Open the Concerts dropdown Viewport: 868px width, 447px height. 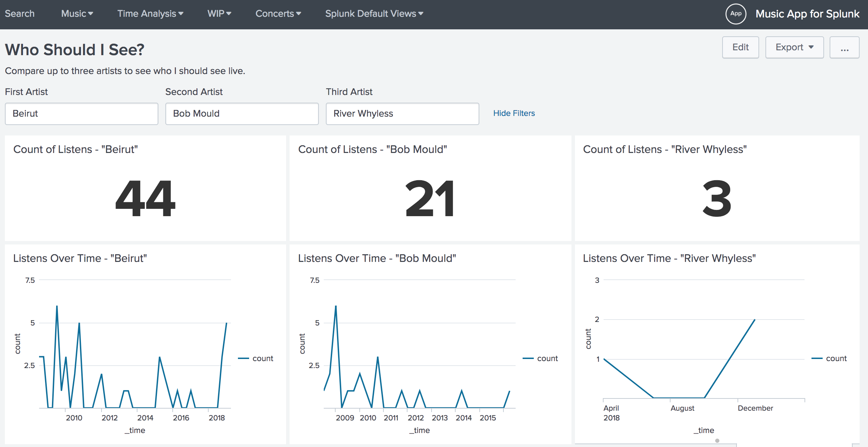278,14
